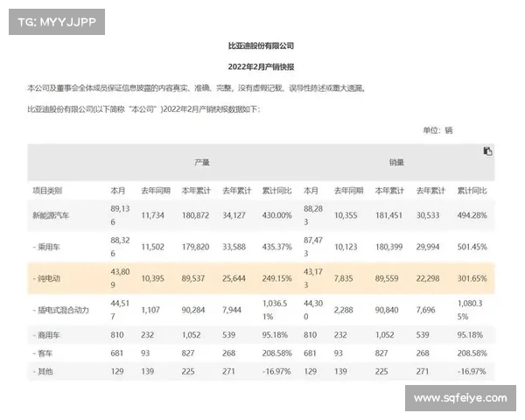Click the value 89,537
Image resolution: width=525 pixels, height=420 pixels.
click(193, 278)
